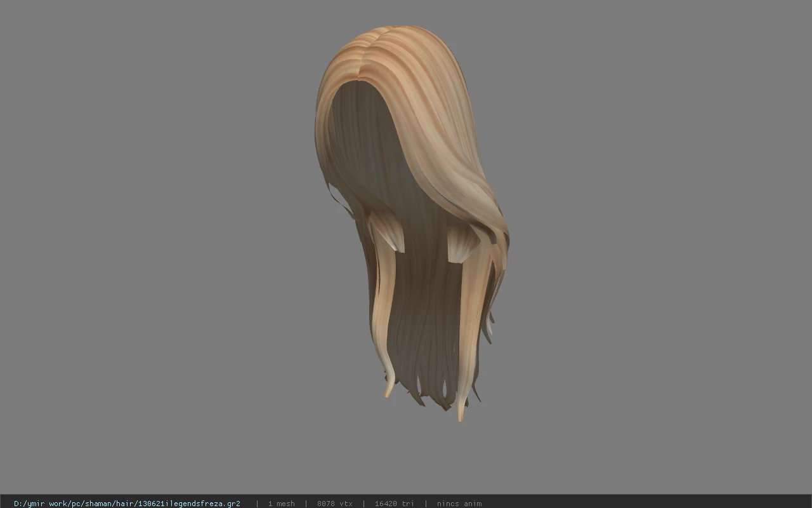Click the 'nincs anim' status text
The image size is (812, 508).
[459, 504]
